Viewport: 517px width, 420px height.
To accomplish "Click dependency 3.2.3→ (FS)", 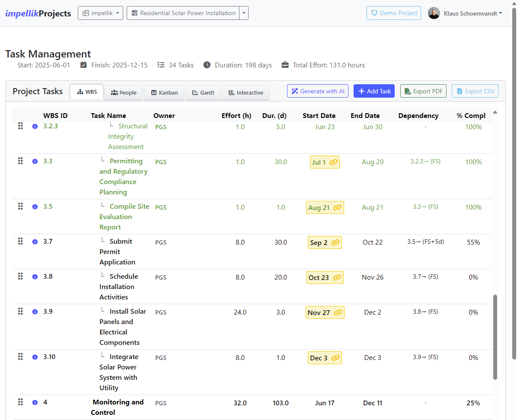I will click(426, 161).
